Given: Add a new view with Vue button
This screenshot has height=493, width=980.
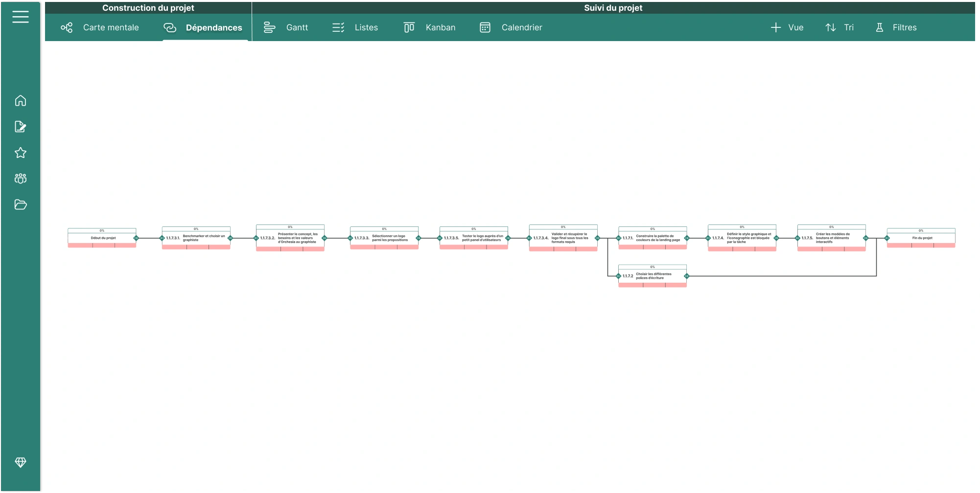Looking at the screenshot, I should coord(787,27).
